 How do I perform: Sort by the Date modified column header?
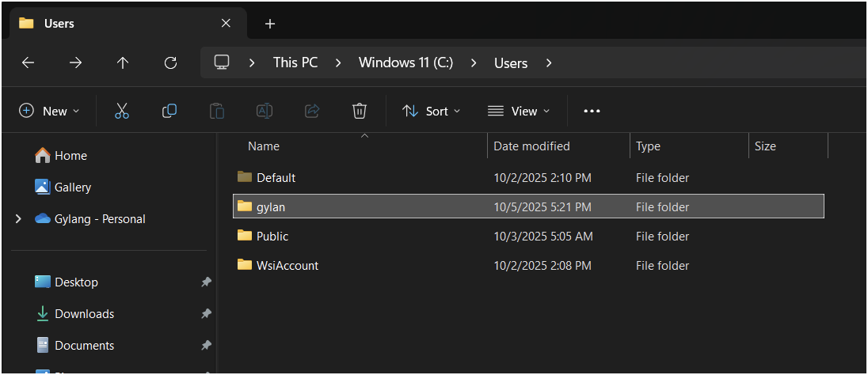click(x=531, y=146)
